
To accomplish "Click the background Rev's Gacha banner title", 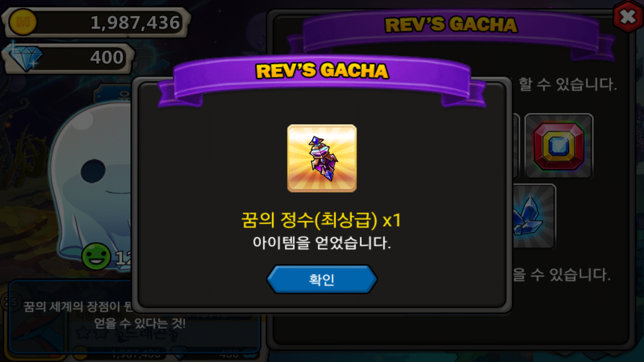I will click(x=451, y=25).
